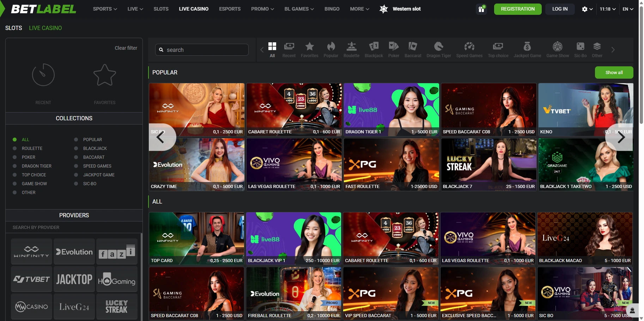Screen dimensions: 644x321
Task: Click the Sic-Bo dice icon
Action: coord(580,47)
